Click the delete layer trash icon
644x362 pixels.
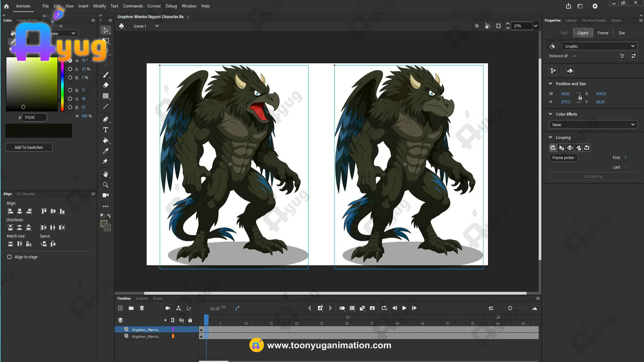coord(142,308)
